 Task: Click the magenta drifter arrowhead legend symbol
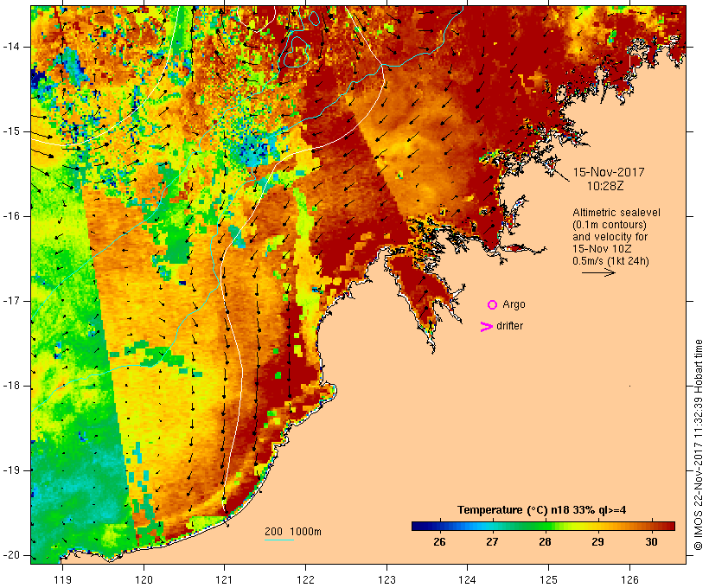tap(486, 327)
